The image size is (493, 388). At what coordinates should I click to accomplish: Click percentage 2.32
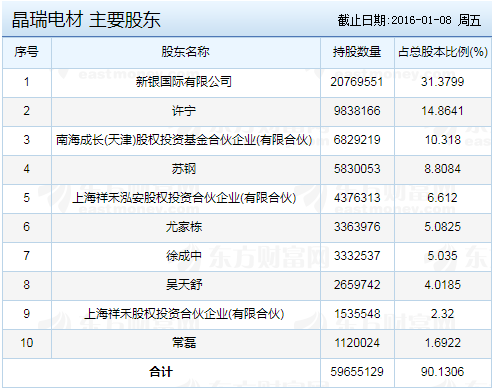pyautogui.click(x=442, y=314)
